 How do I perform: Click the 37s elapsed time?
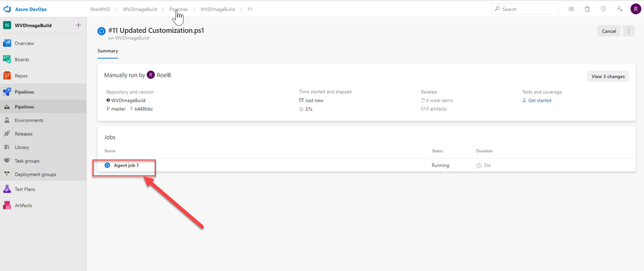point(309,109)
